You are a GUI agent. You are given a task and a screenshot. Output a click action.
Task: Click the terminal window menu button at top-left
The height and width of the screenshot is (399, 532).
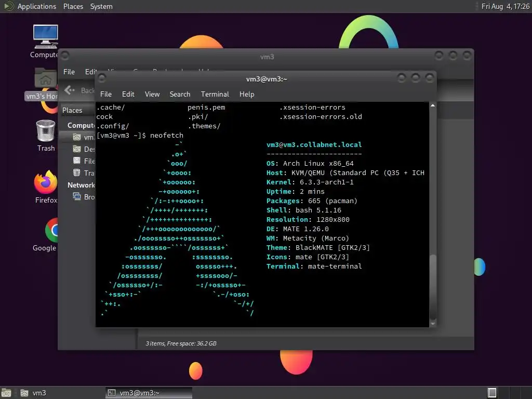pyautogui.click(x=101, y=78)
